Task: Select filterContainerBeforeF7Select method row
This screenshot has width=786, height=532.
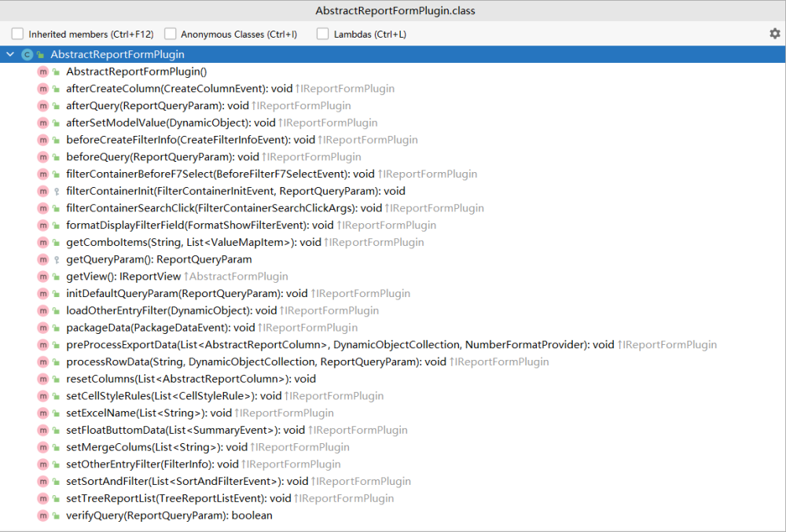Action: 392,174
